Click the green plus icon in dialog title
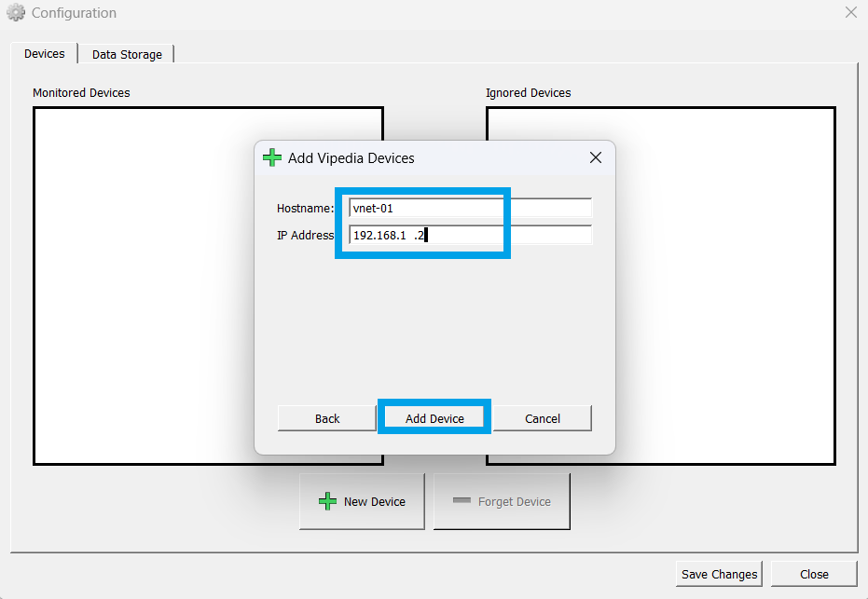 pos(272,157)
